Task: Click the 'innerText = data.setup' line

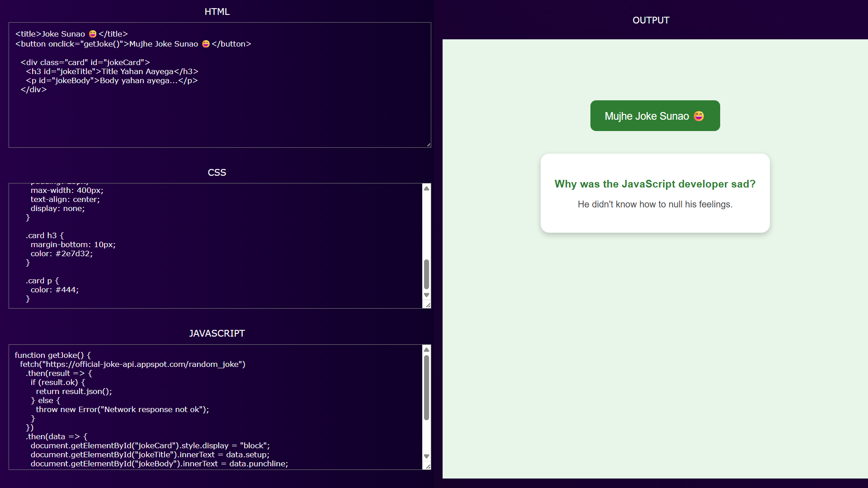Action: [150, 455]
